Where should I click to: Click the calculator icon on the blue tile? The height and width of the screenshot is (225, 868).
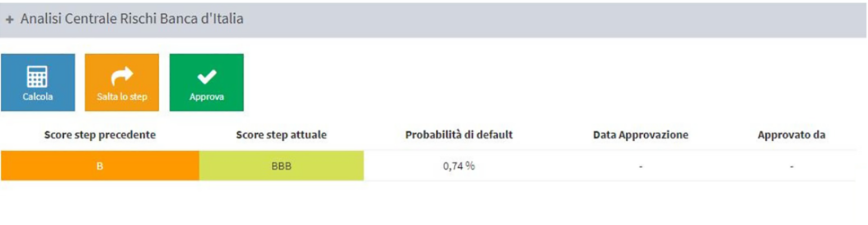(38, 76)
